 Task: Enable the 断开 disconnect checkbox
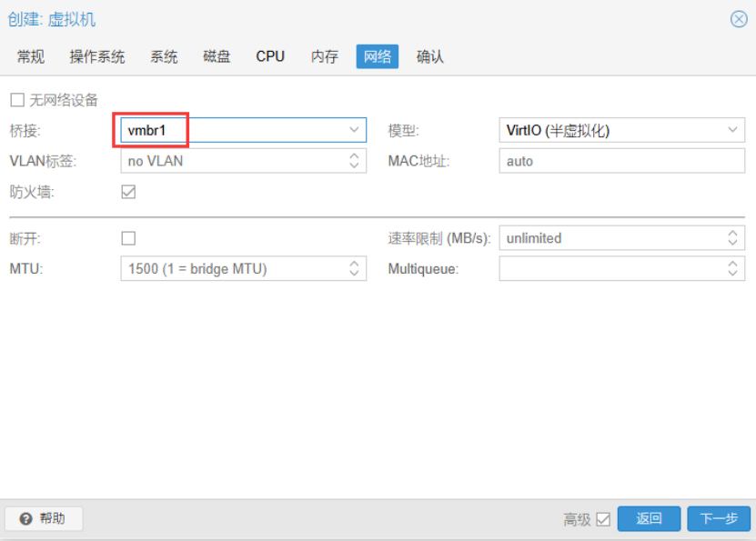(x=128, y=238)
